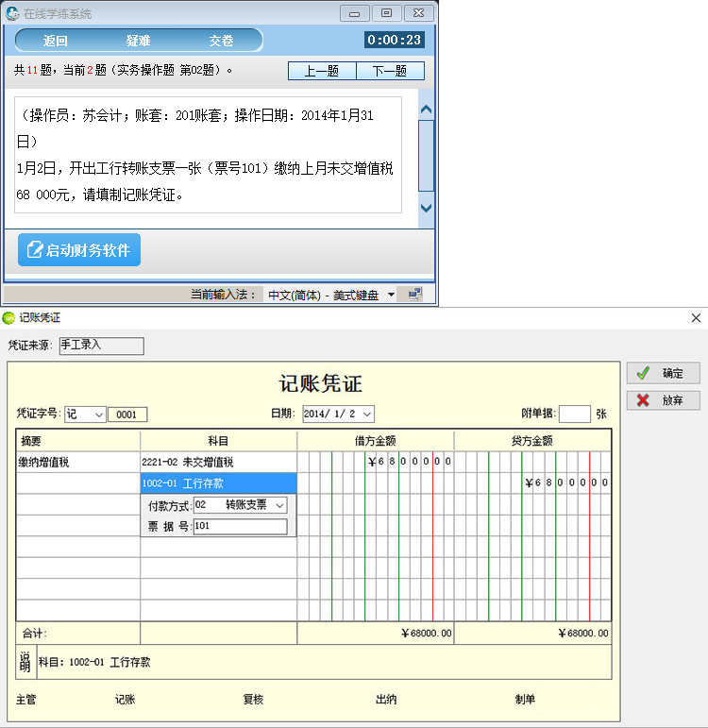708x728 pixels.
Task: Click the voucher number field 0001
Action: 127,415
